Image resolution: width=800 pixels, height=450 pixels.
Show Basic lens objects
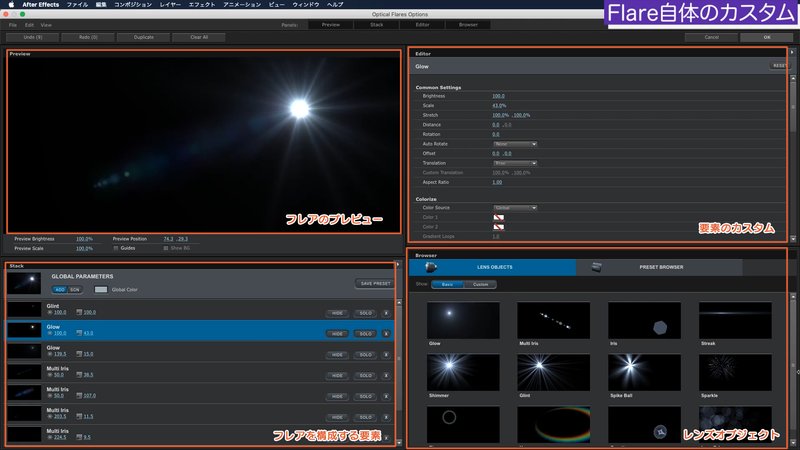coord(447,285)
